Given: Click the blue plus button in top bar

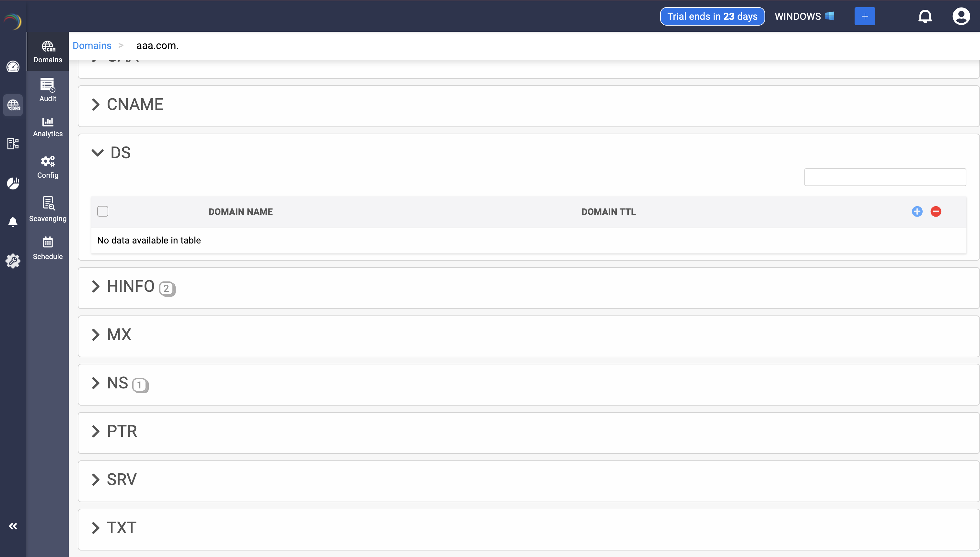Looking at the screenshot, I should point(865,17).
